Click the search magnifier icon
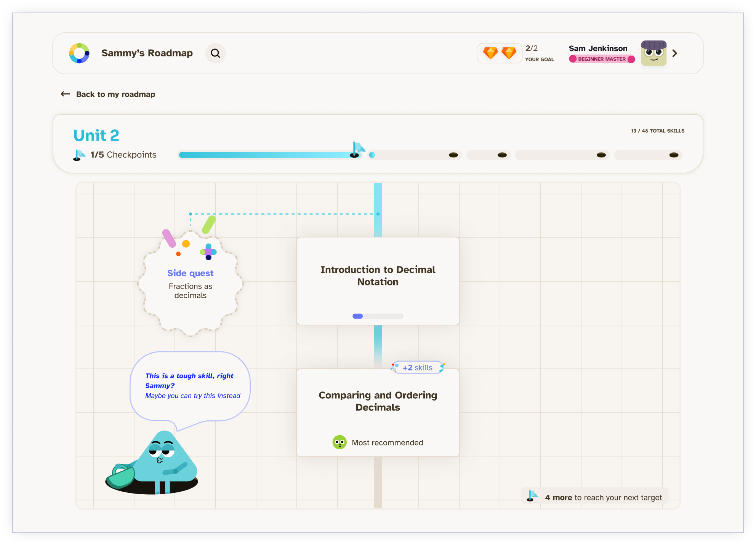756x545 pixels. 215,53
